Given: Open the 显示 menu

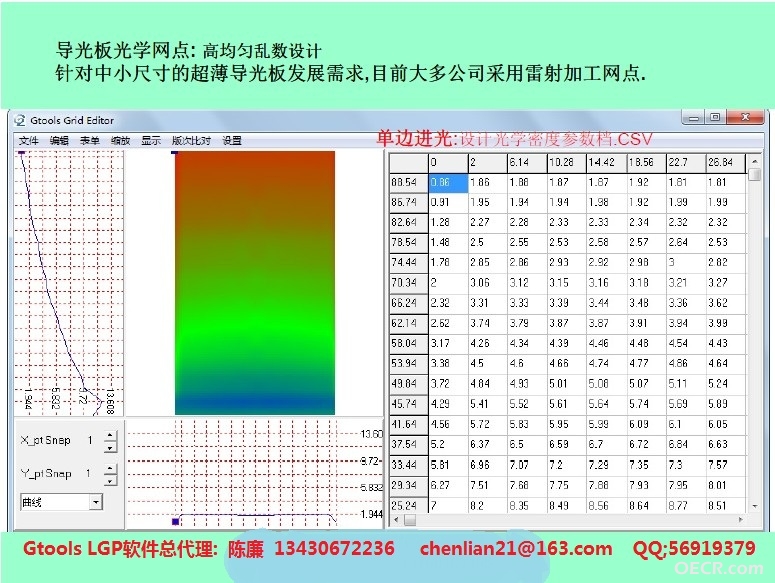Looking at the screenshot, I should pyautogui.click(x=151, y=141).
